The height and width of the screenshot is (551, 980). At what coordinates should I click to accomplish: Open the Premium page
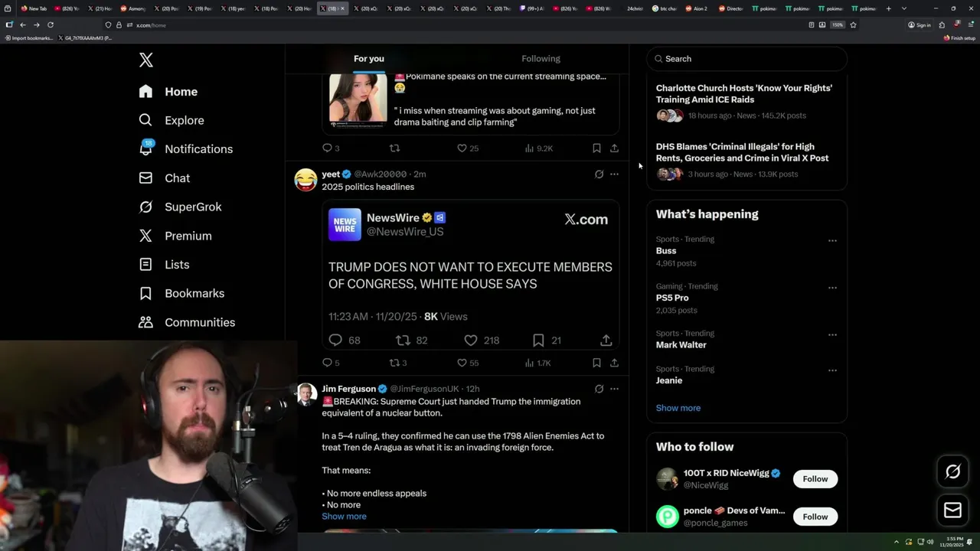tap(175, 236)
